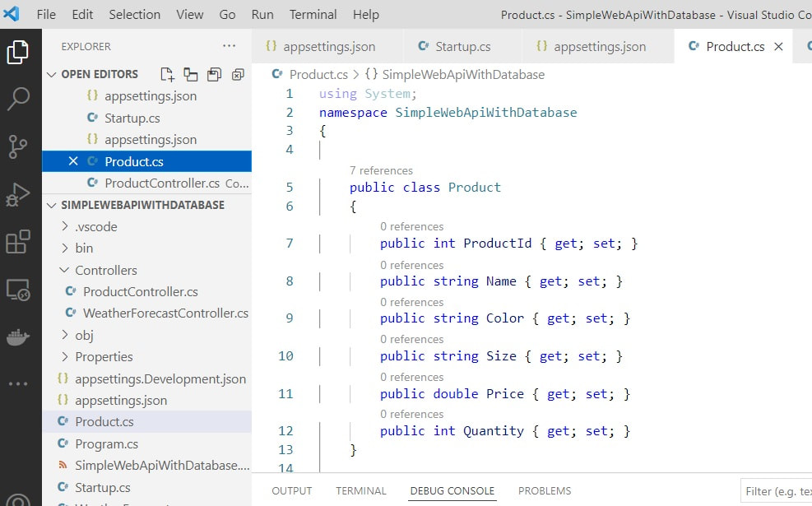Open appsettings.json in project file tree
This screenshot has height=506, width=812.
click(121, 401)
